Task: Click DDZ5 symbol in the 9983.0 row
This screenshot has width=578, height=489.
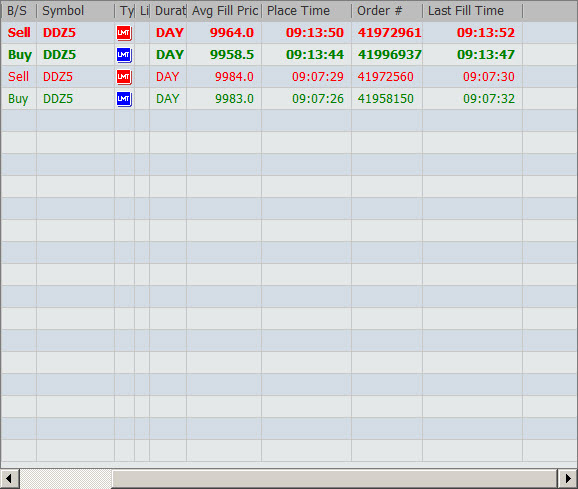Action: coord(58,99)
